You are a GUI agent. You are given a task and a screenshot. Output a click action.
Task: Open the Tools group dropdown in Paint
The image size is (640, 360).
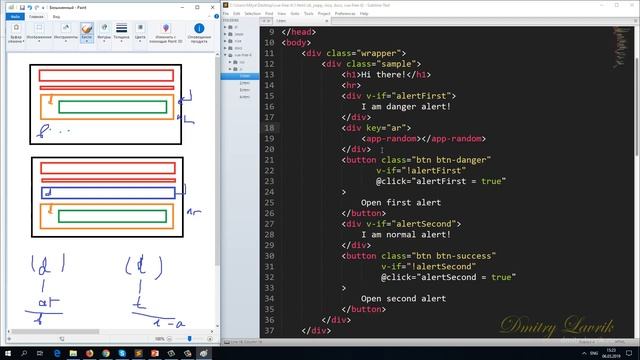click(x=66, y=33)
